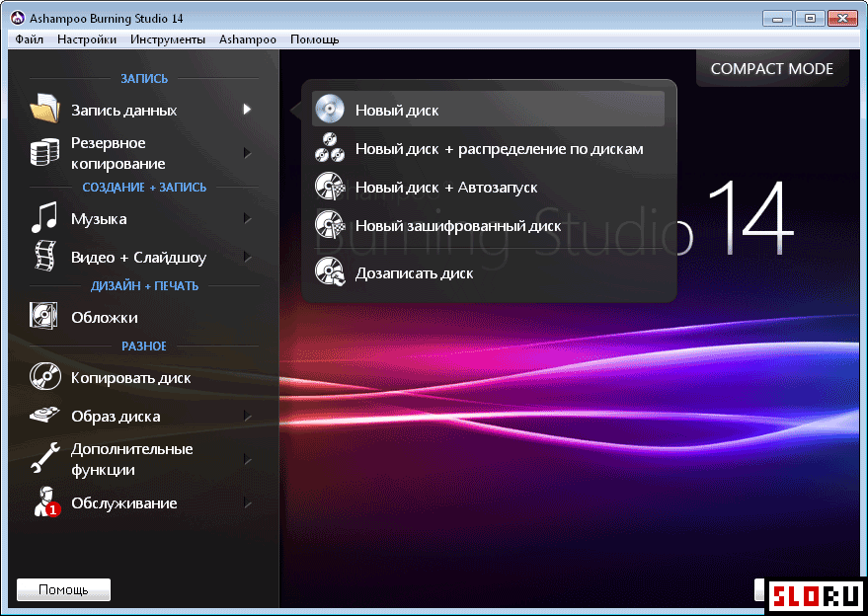Click the music note icon for Музыка
This screenshot has height=616, width=868.
click(x=44, y=216)
